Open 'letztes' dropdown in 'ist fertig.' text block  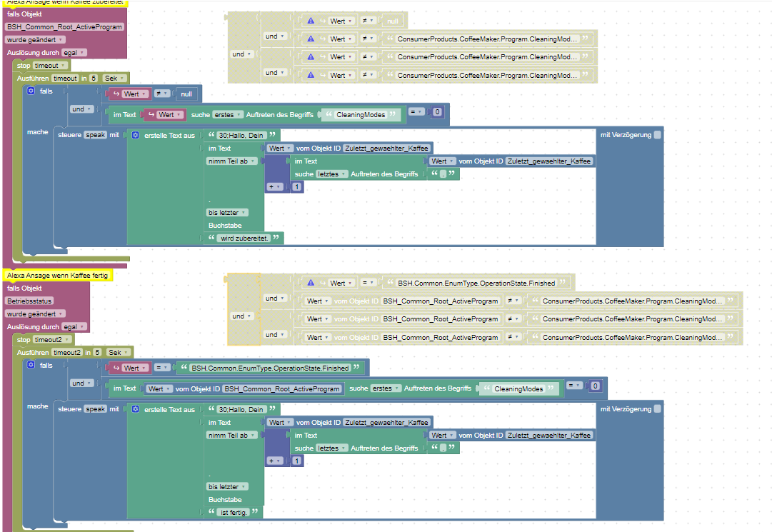331,448
